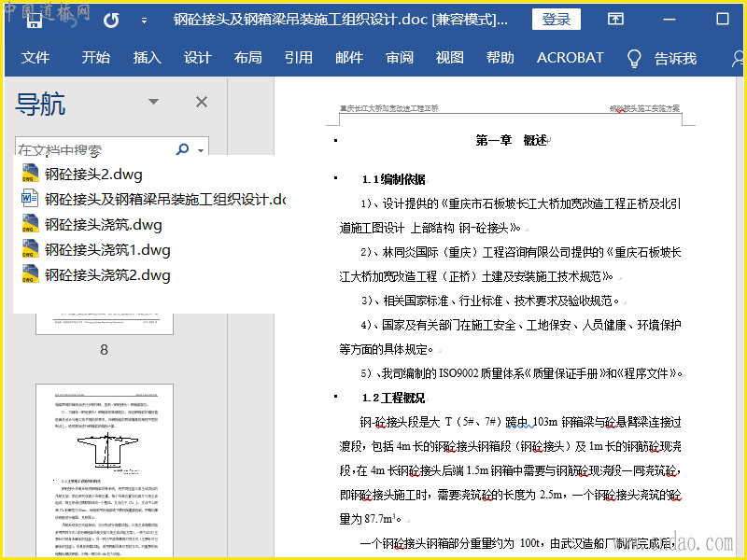Image resolution: width=747 pixels, height=560 pixels.
Task: Select file 钢砼接头2.dwg
Action: tap(93, 175)
